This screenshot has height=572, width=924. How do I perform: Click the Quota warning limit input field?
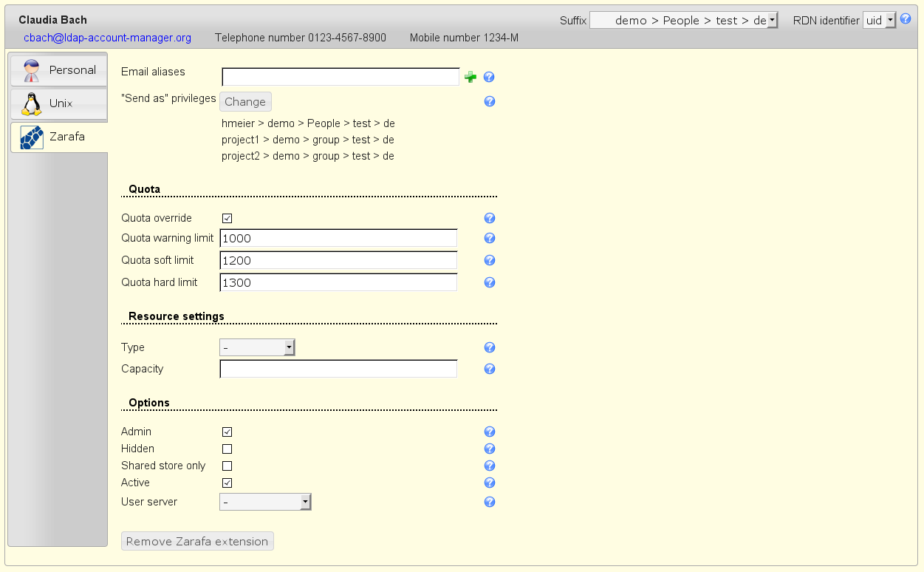[338, 238]
